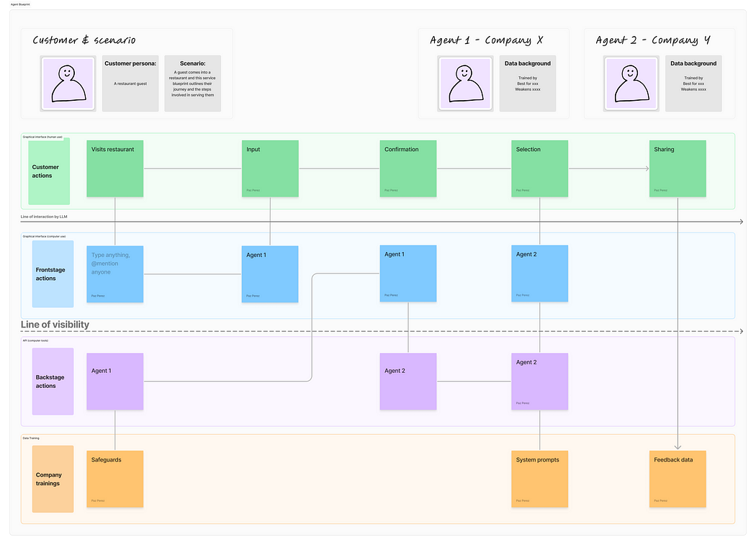Select blue 'Agent 2' note below Selection

(539, 274)
